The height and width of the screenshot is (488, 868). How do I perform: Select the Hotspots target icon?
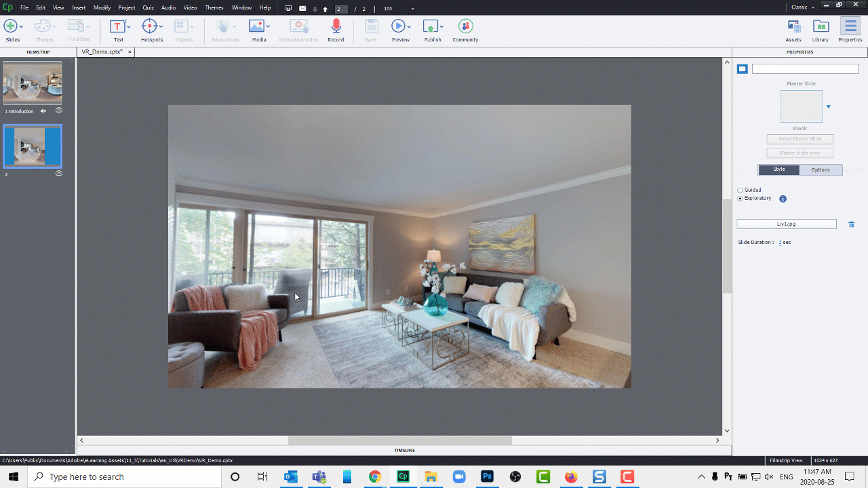click(149, 26)
